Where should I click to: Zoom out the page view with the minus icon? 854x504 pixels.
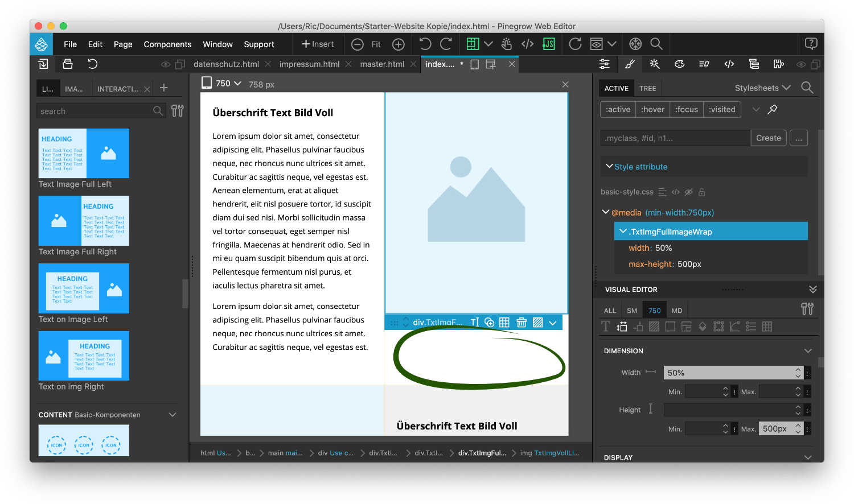point(358,44)
